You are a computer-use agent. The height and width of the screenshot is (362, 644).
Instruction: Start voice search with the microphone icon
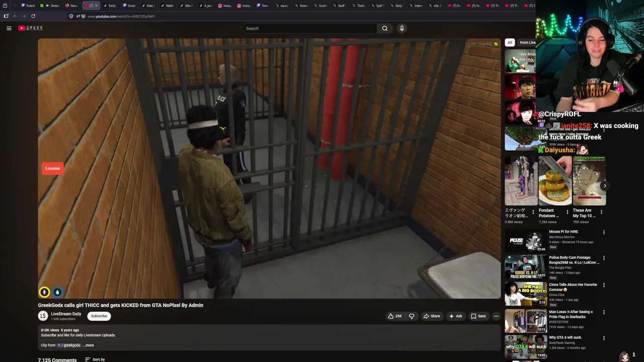[x=401, y=28]
